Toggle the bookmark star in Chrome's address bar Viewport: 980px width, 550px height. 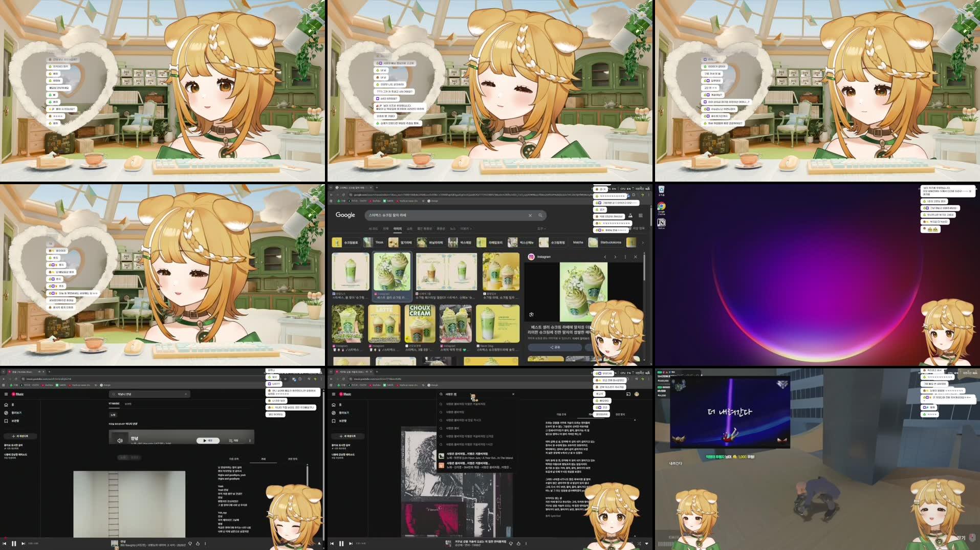coord(285,379)
